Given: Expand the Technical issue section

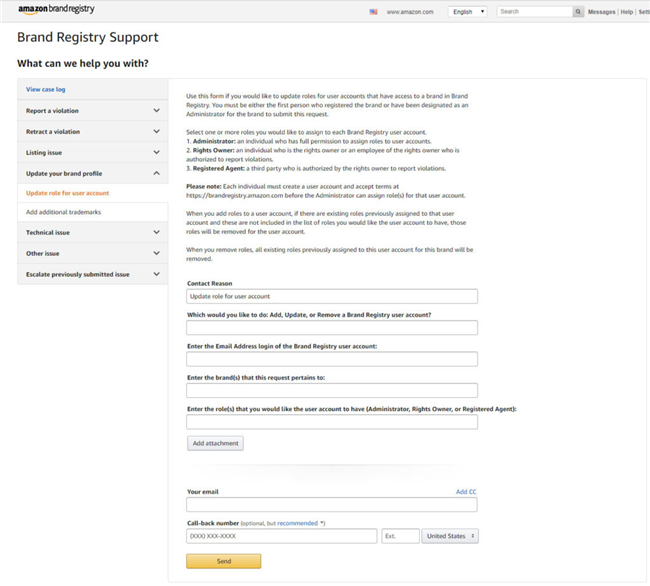Looking at the screenshot, I should 92,232.
